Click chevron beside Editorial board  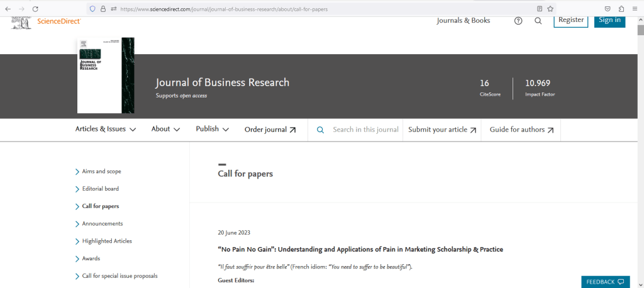(77, 189)
